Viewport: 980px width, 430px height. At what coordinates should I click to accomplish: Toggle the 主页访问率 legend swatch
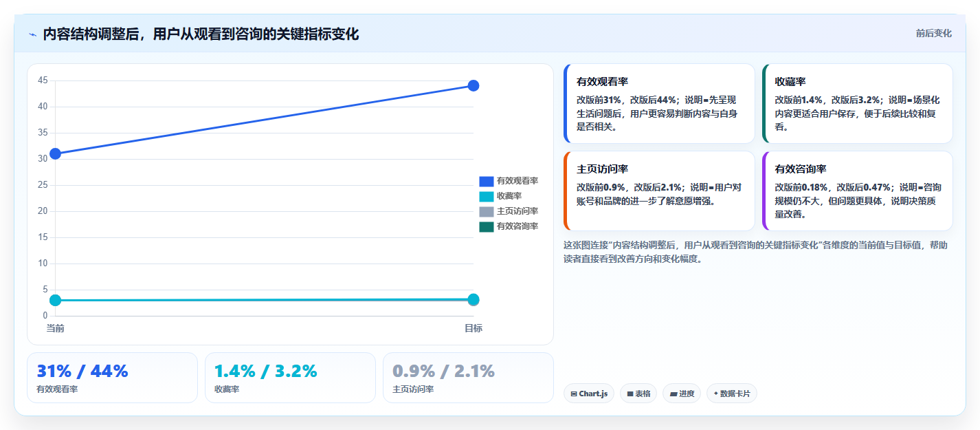(x=487, y=211)
